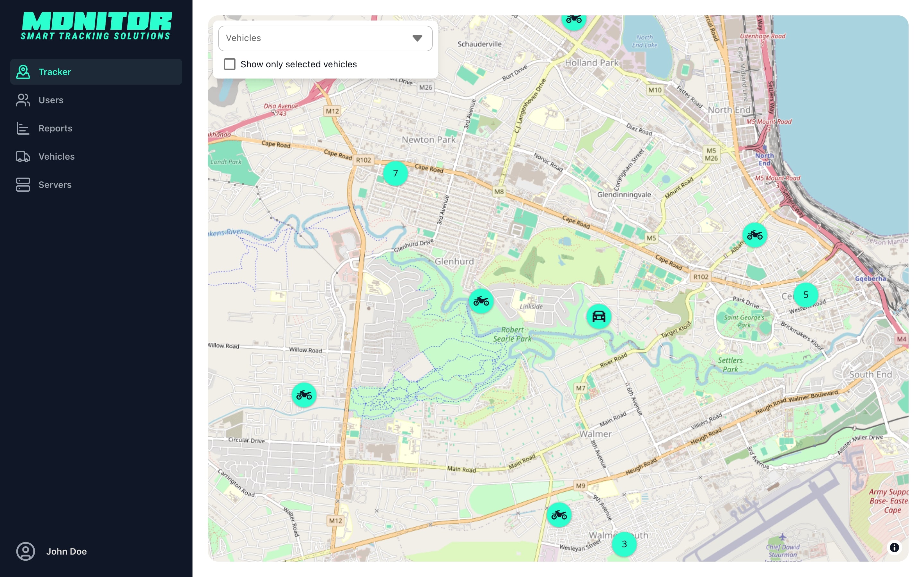Select the motorcycle marker near Albany Road
Viewport: 924px width, 577px height.
click(x=755, y=235)
